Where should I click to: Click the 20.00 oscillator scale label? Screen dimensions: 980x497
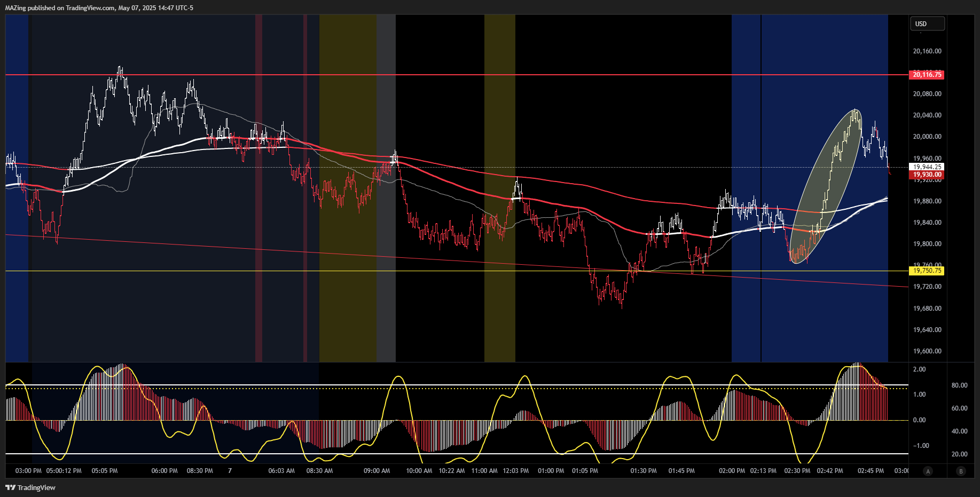pyautogui.click(x=960, y=454)
